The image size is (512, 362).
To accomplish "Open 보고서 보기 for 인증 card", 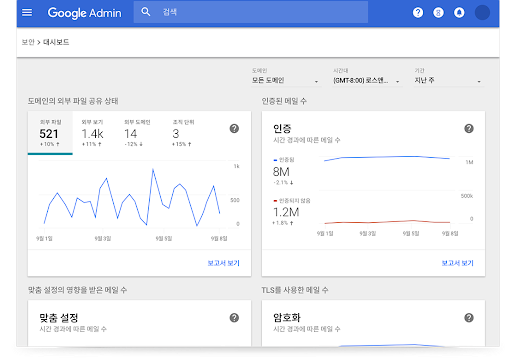I will [458, 263].
